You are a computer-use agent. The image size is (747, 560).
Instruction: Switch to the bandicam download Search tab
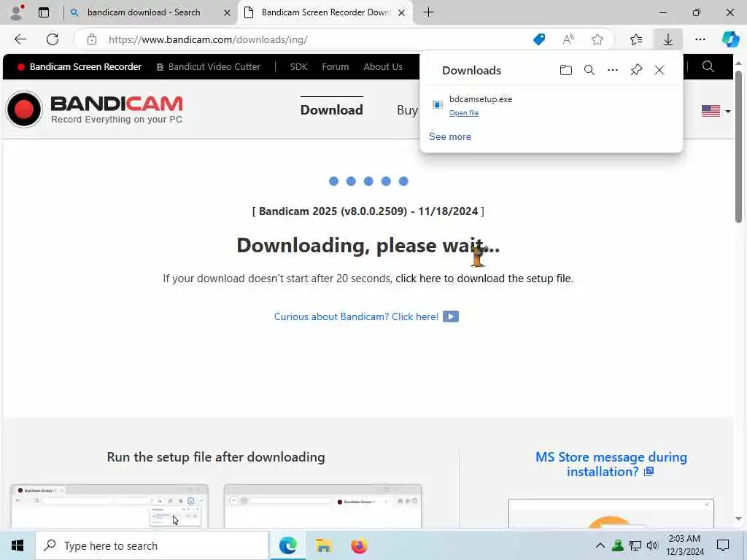coord(144,12)
